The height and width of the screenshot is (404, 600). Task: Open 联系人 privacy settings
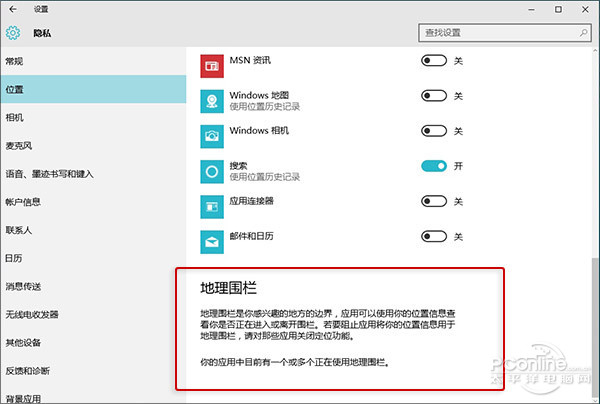(93, 230)
